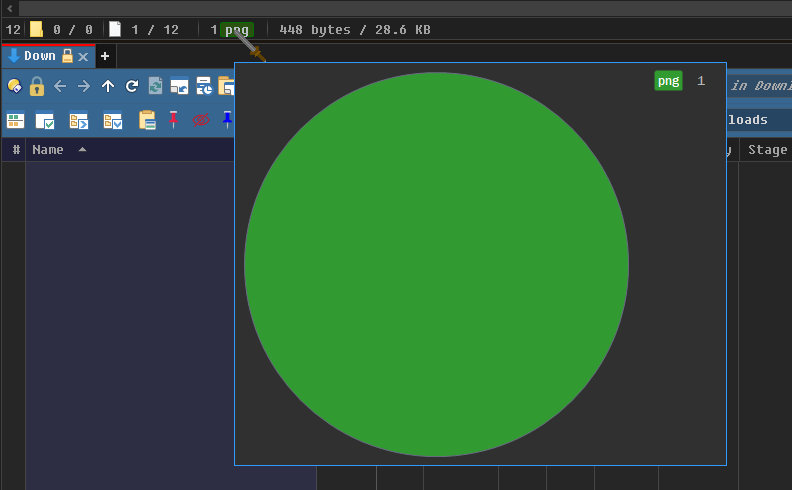Click the '1 / 12' file count text

coord(155,30)
